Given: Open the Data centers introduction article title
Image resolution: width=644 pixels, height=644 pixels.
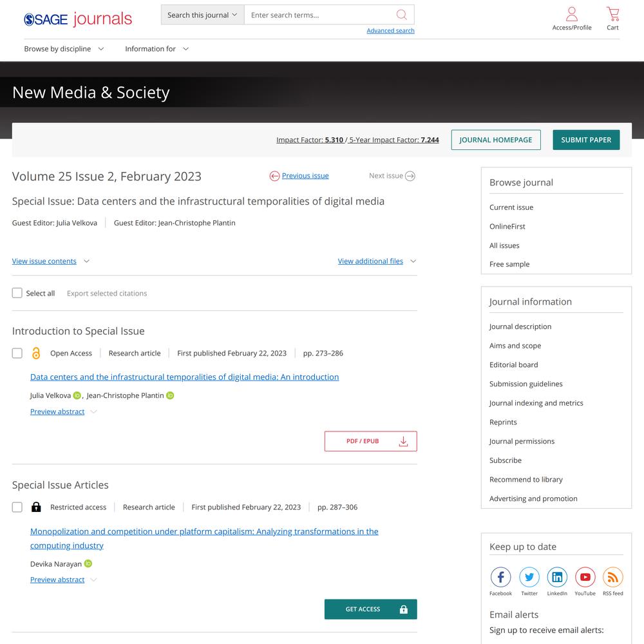Looking at the screenshot, I should point(184,377).
